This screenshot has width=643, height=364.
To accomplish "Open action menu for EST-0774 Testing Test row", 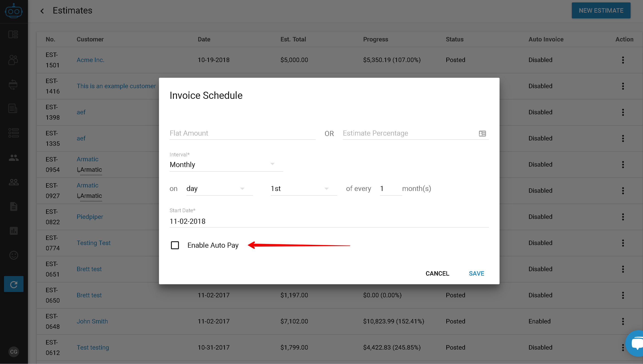I will coord(623,243).
